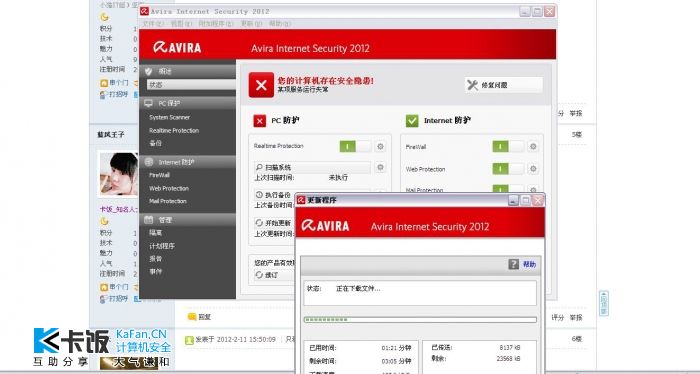The width and height of the screenshot is (700, 374).
Task: Click the monitor icon beside PC 保护
Action: (149, 103)
